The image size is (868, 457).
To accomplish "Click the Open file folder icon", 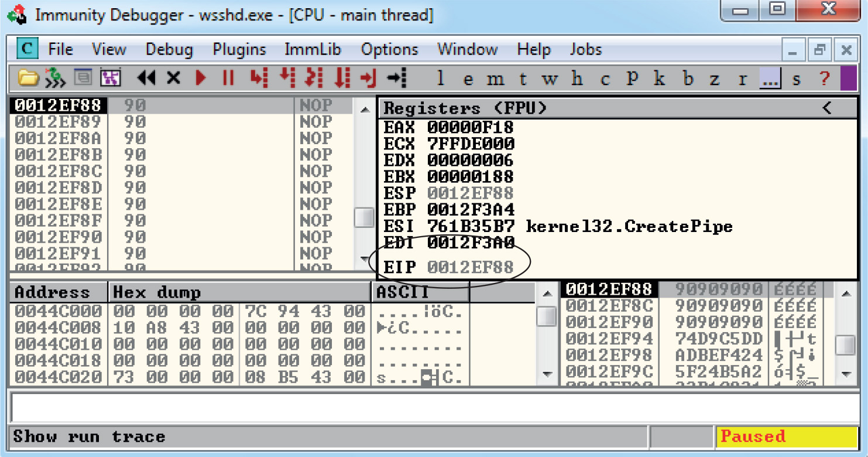I will point(28,78).
